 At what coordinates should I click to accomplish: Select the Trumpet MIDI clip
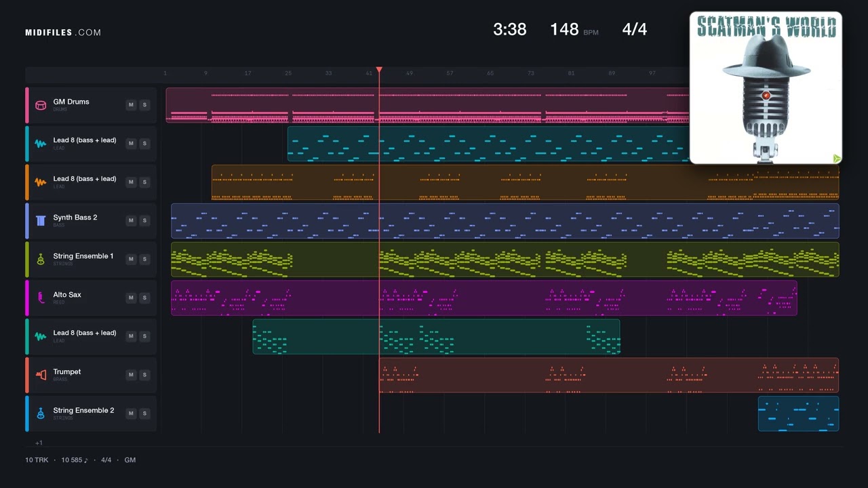(x=609, y=375)
